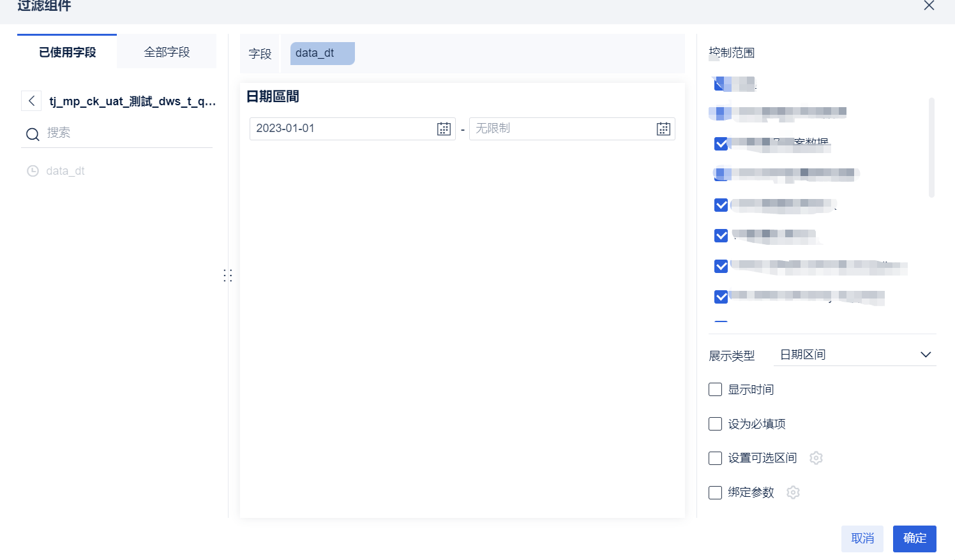This screenshot has width=955, height=560.
Task: Click the end date field 无限制
Action: pos(572,129)
